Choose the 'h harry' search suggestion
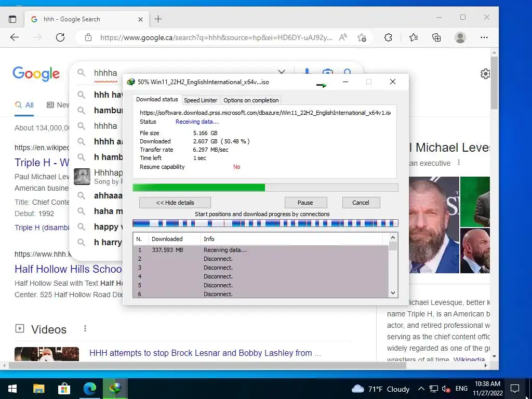 coord(108,242)
